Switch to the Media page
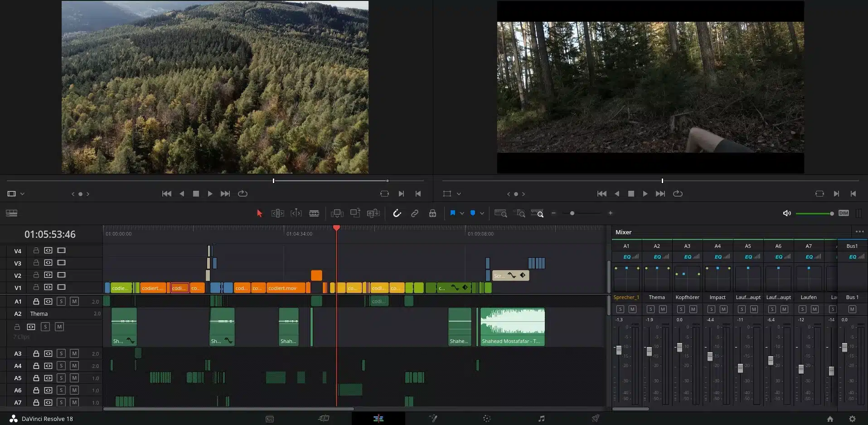 (269, 418)
